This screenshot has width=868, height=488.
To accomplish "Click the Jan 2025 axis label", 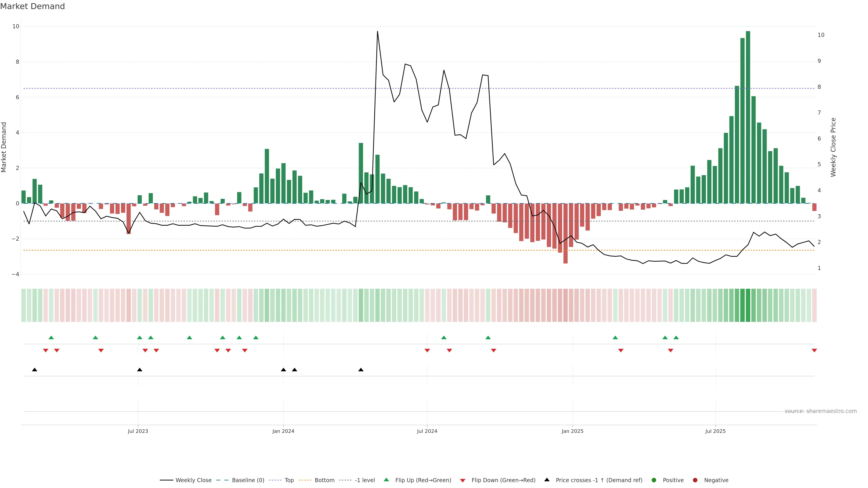I will [572, 431].
